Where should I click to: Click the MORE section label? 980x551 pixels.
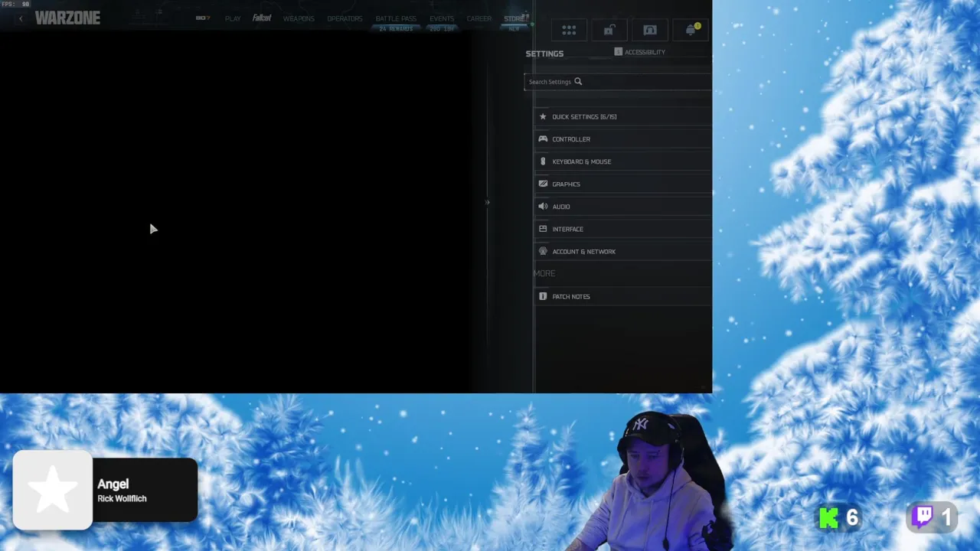[x=544, y=273]
